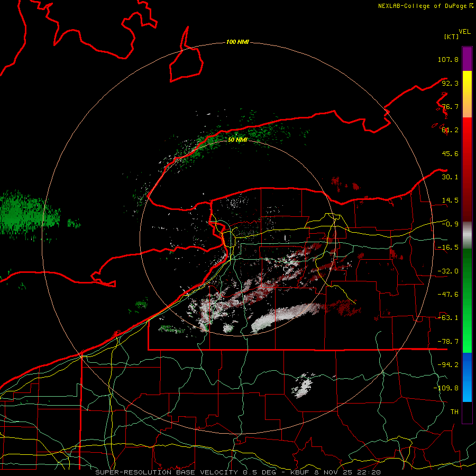Viewport: 476px width, 476px height.
Task: Click the super-resolution base velocity caption
Action: click(x=237, y=472)
